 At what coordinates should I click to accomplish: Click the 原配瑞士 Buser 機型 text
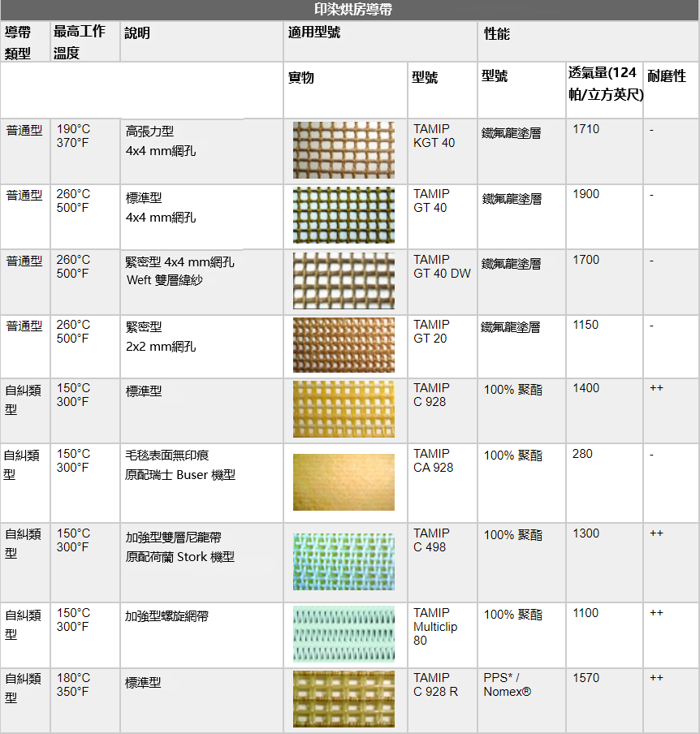coord(180,475)
